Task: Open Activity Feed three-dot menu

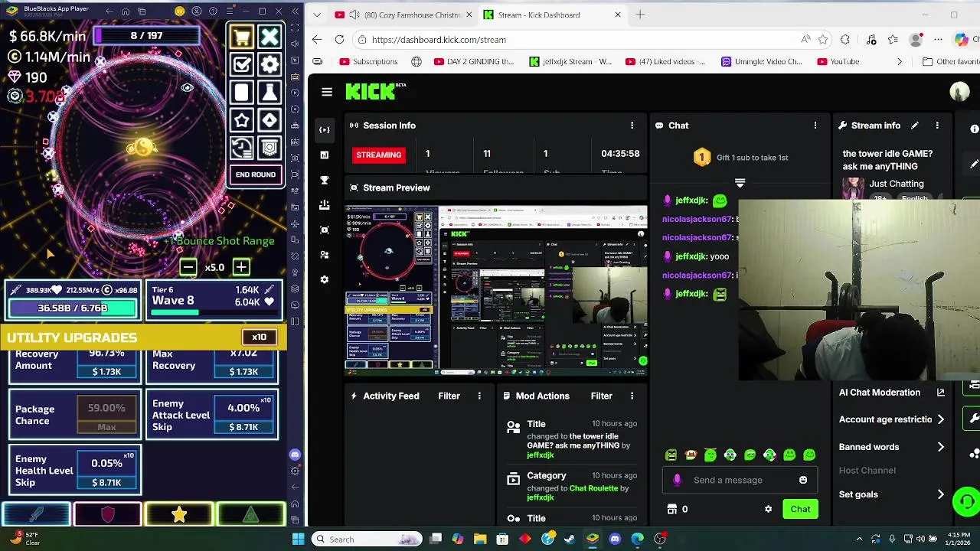Action: tap(479, 396)
